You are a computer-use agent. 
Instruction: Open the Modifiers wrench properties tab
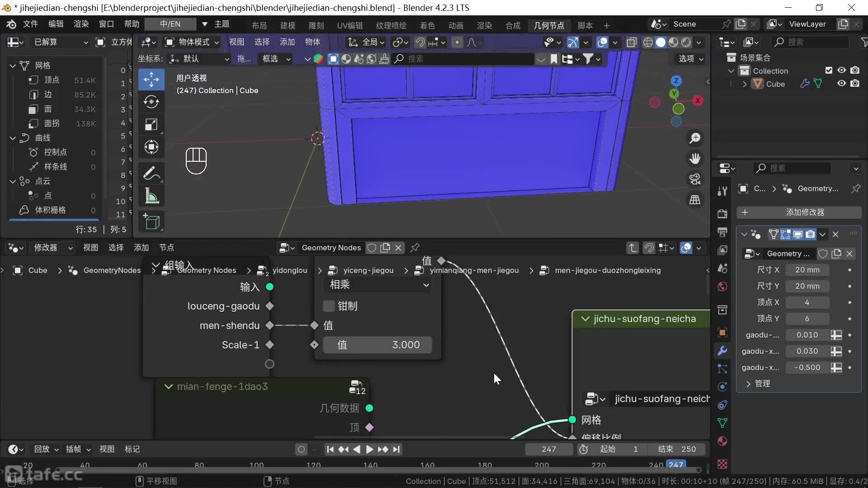tap(722, 351)
